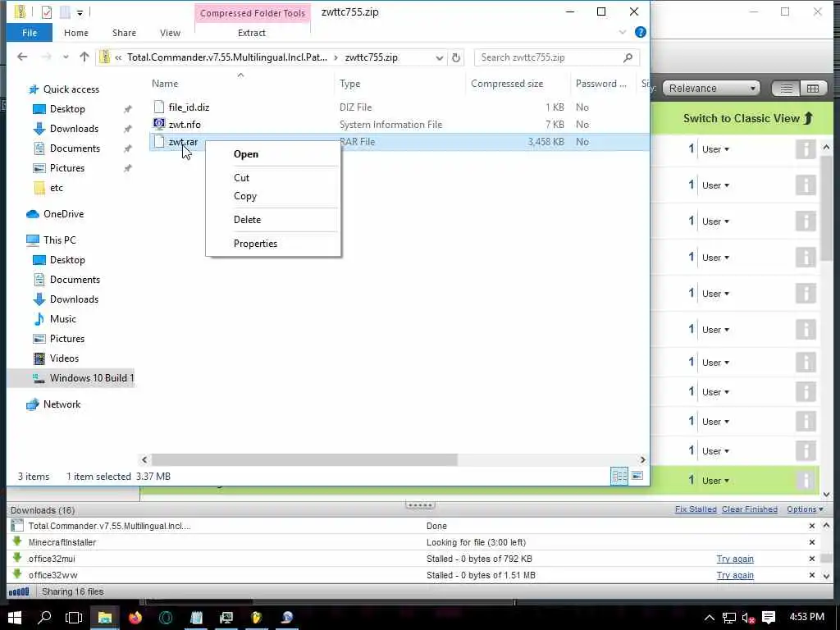
Task: Try again for office32ww download
Action: click(735, 575)
